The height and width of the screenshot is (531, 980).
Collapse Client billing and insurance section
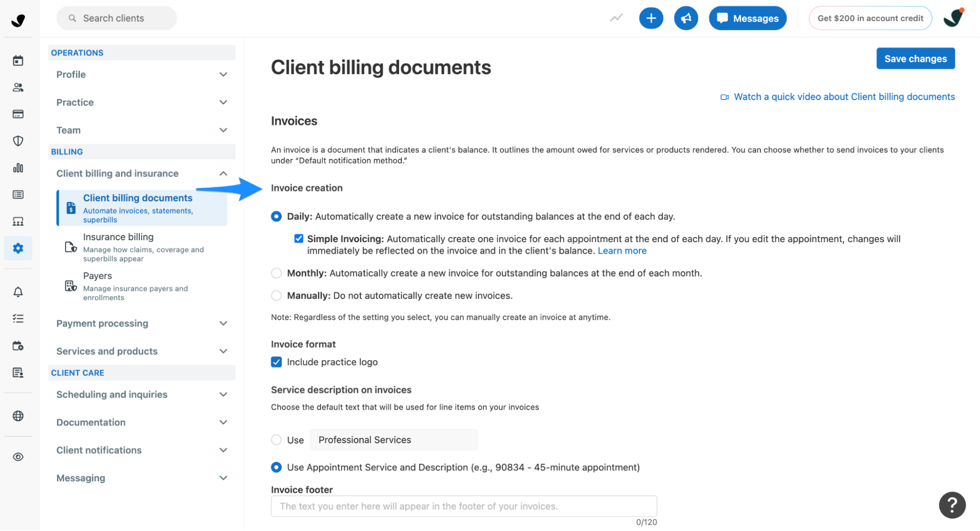click(x=142, y=174)
